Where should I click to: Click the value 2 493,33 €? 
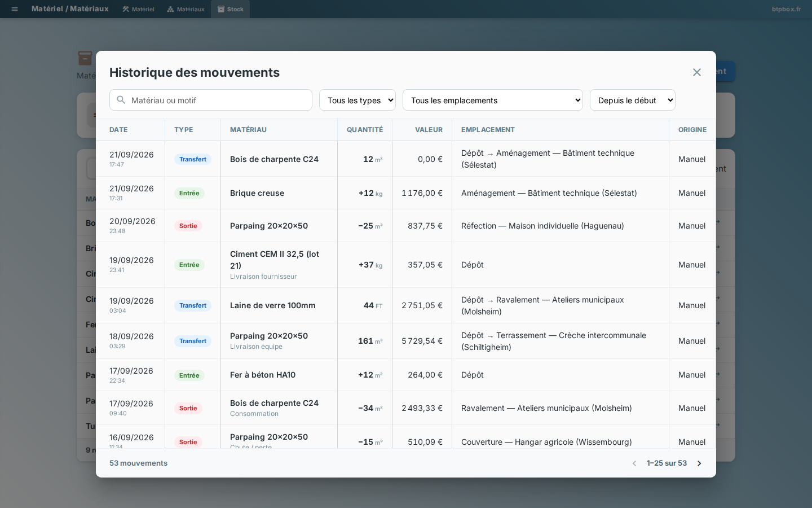click(422, 408)
